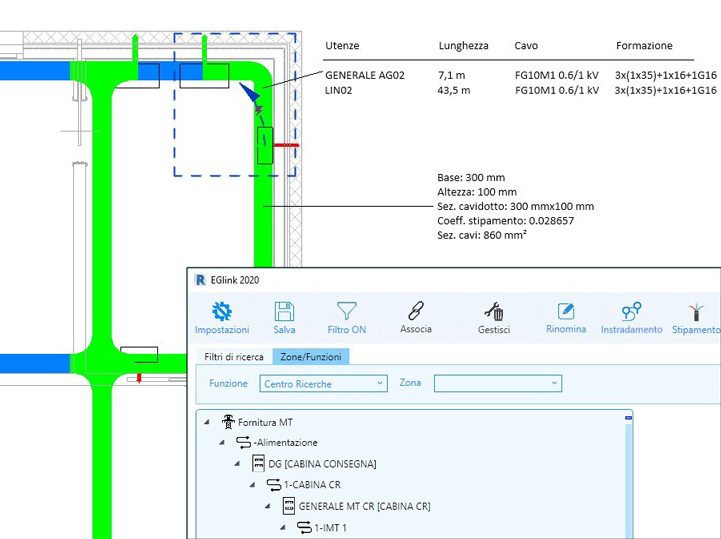The image size is (721, 539).
Task: Open the Instradamento routing icon
Action: (631, 311)
